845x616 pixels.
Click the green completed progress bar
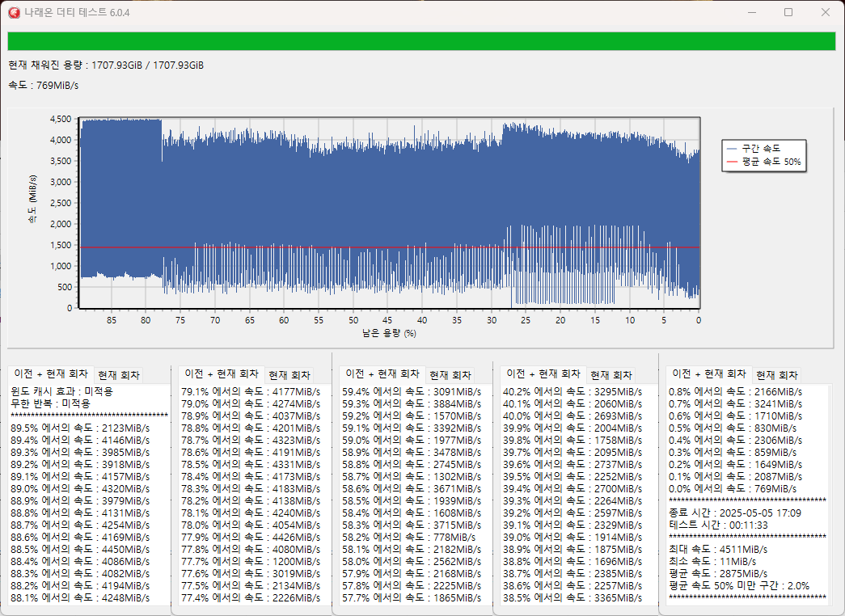pyautogui.click(x=421, y=41)
